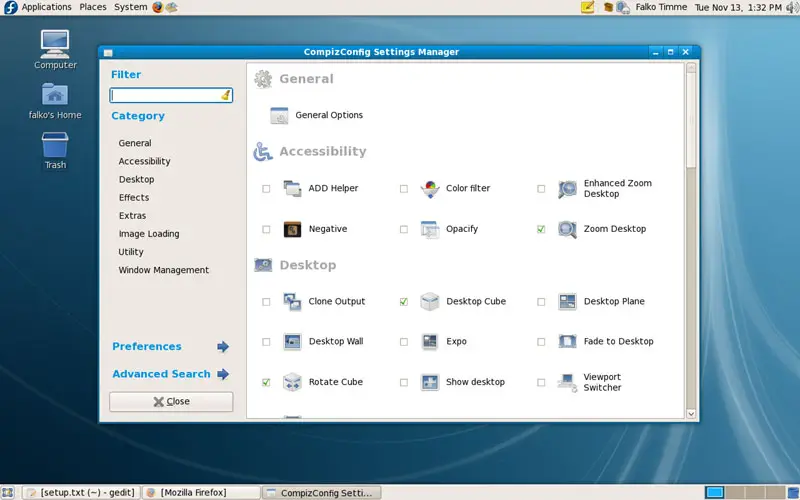Click the Fedora logo in the panel
Screen dimensions: 800x500
coord(10,7)
